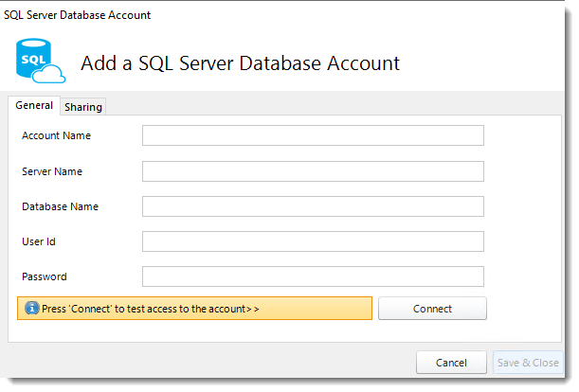This screenshot has width=579, height=392.
Task: Focus the Password input box
Action: 313,276
